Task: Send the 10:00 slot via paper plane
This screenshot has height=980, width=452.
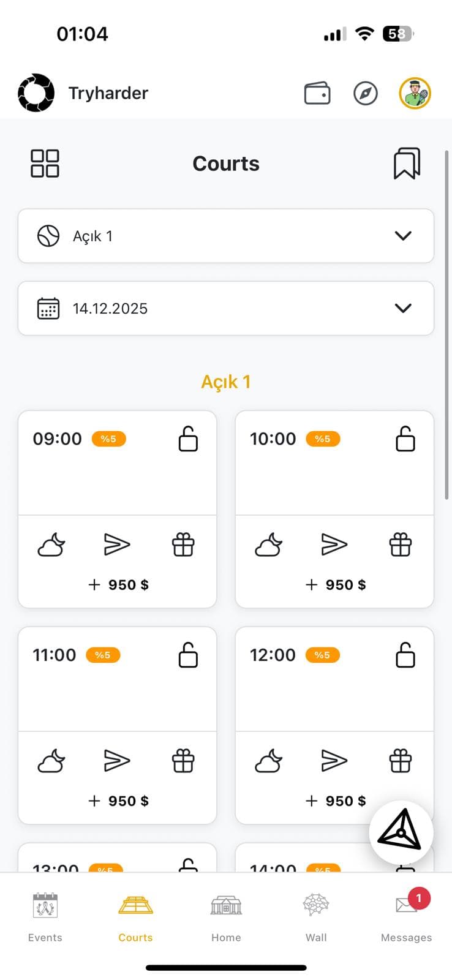Action: pos(334,545)
